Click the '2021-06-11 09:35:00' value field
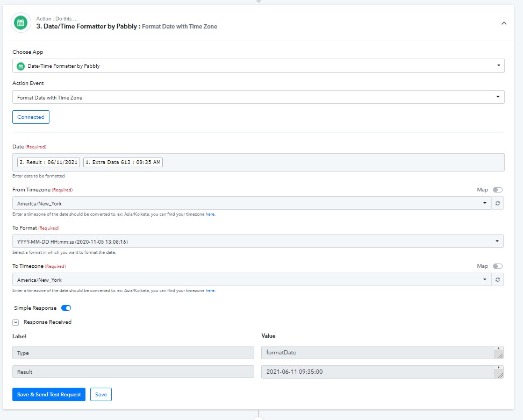 382,372
